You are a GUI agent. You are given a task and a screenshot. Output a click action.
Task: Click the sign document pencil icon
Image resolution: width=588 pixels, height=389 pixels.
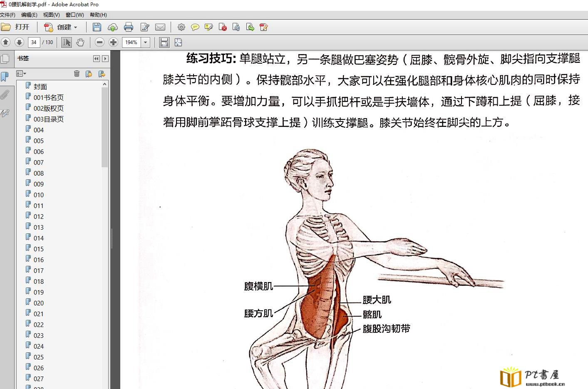point(264,27)
